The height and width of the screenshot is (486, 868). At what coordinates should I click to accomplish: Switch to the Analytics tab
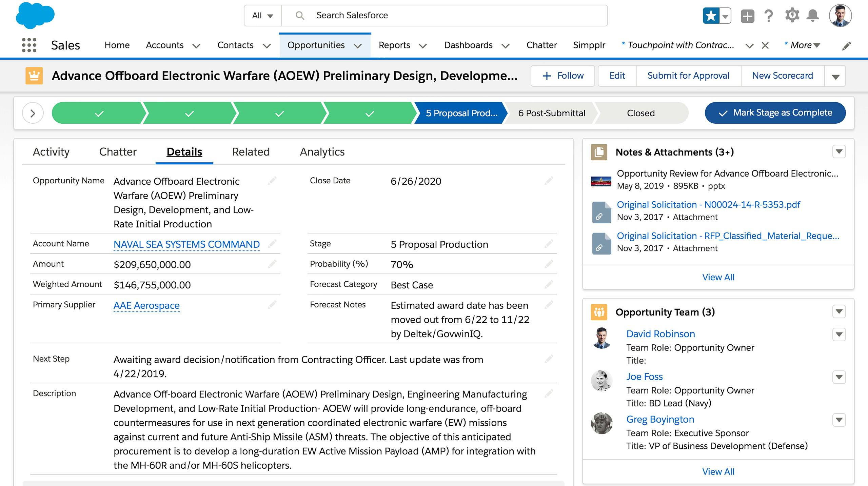coord(322,152)
